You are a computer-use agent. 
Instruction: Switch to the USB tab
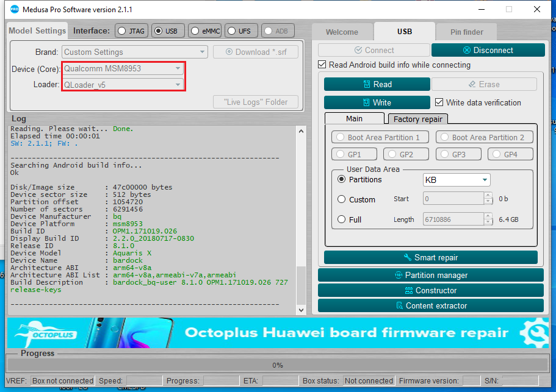405,32
